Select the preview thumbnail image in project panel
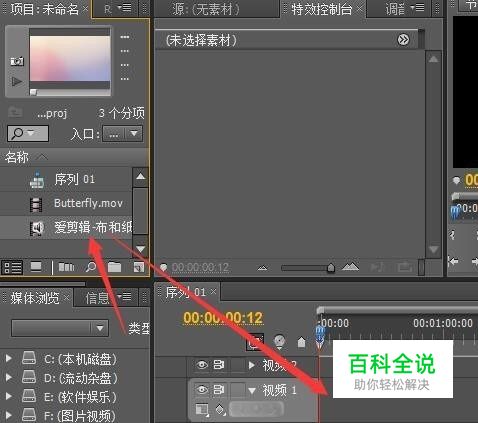 [70, 58]
